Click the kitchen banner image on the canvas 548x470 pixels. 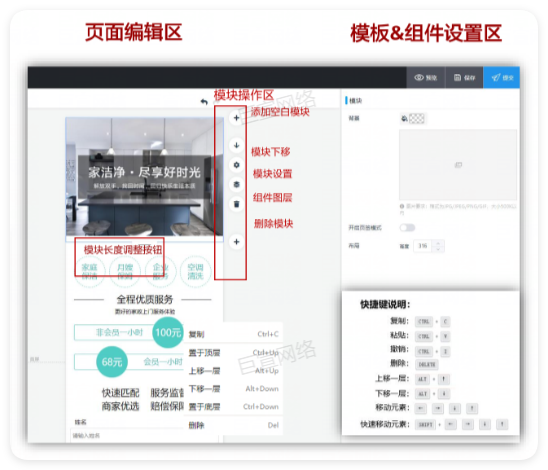[x=144, y=177]
